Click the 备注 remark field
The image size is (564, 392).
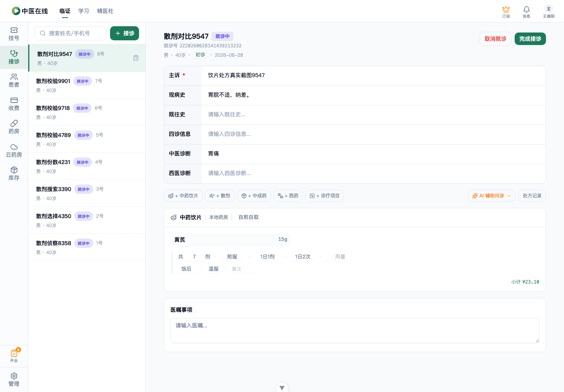(x=243, y=269)
